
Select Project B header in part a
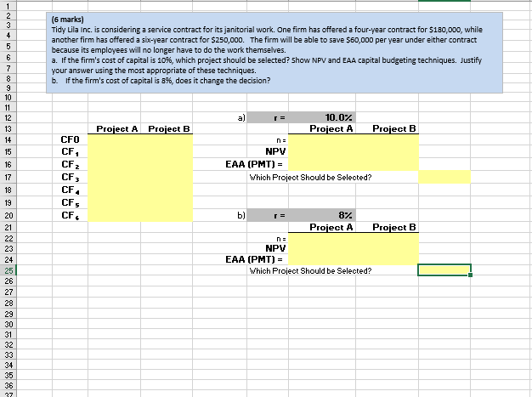tap(388, 129)
